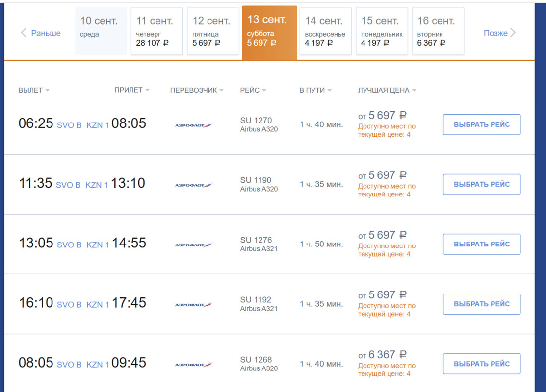Click the Раньше left arrow icon
546x392 pixels.
click(x=23, y=33)
